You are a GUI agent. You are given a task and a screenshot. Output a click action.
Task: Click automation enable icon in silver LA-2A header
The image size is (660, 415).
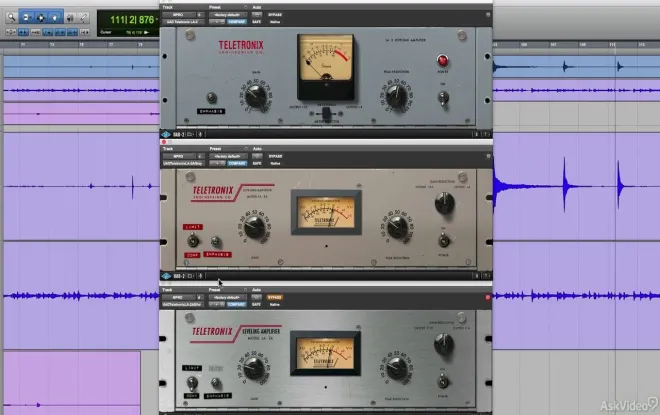point(257,297)
